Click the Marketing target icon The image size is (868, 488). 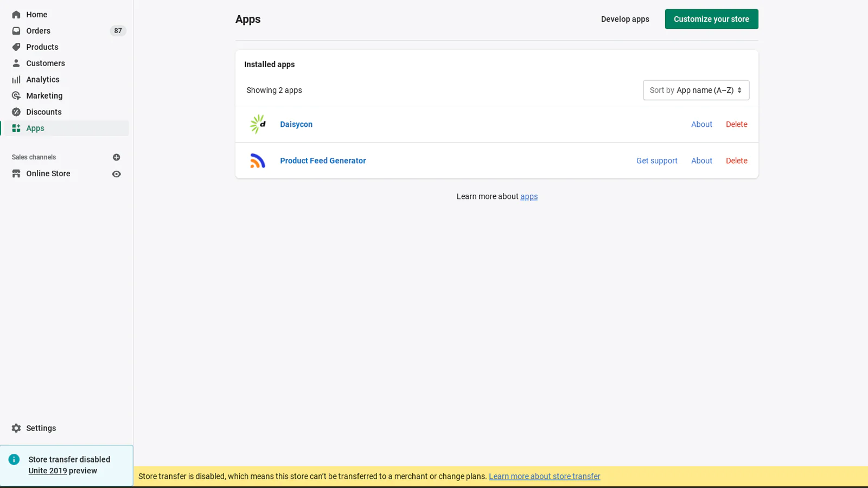(x=16, y=96)
